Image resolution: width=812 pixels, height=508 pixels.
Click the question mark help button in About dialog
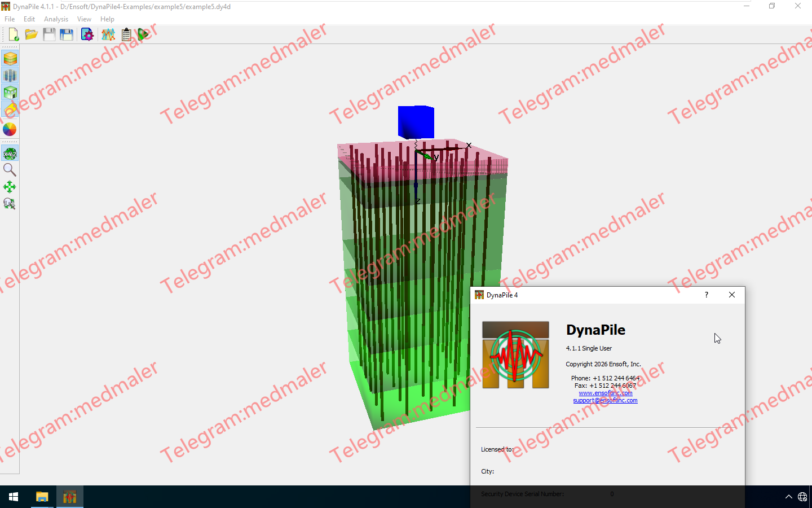706,295
